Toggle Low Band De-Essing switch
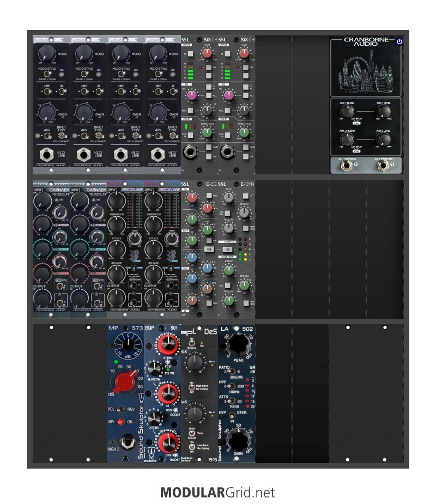This screenshot has width=436, height=504. click(x=192, y=447)
